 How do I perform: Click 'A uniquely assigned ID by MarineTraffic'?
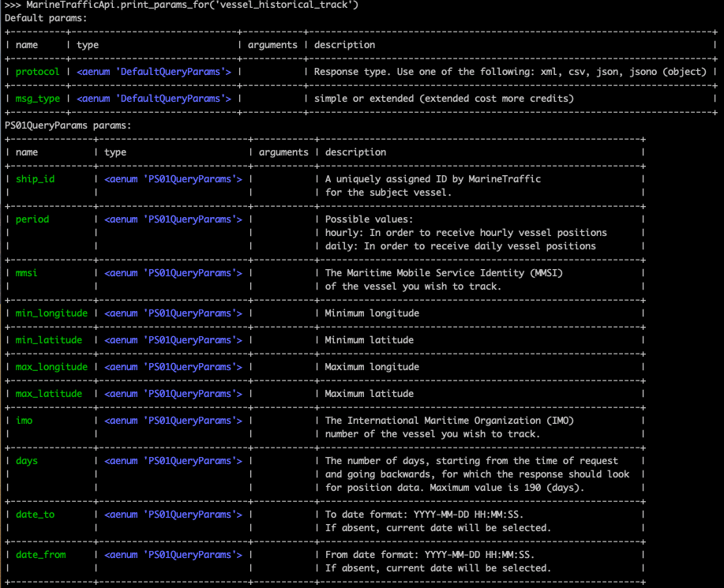tap(433, 179)
